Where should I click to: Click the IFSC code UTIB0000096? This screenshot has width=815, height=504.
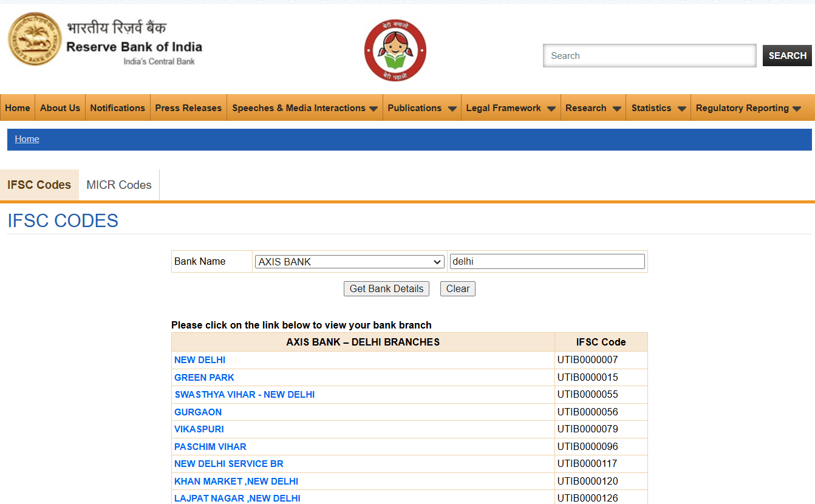[x=588, y=446]
